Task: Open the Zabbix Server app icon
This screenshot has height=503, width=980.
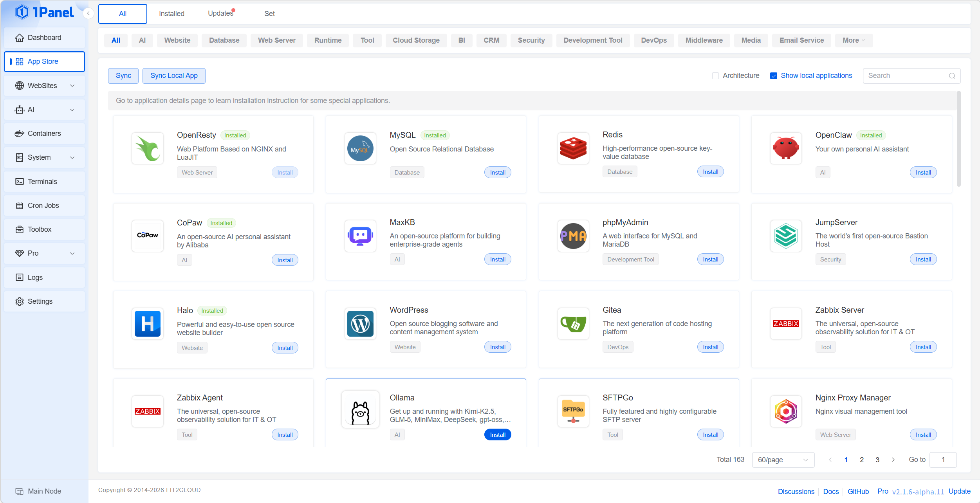Action: [x=786, y=323]
